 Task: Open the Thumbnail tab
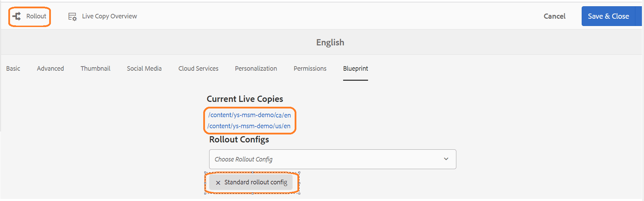pyautogui.click(x=96, y=69)
